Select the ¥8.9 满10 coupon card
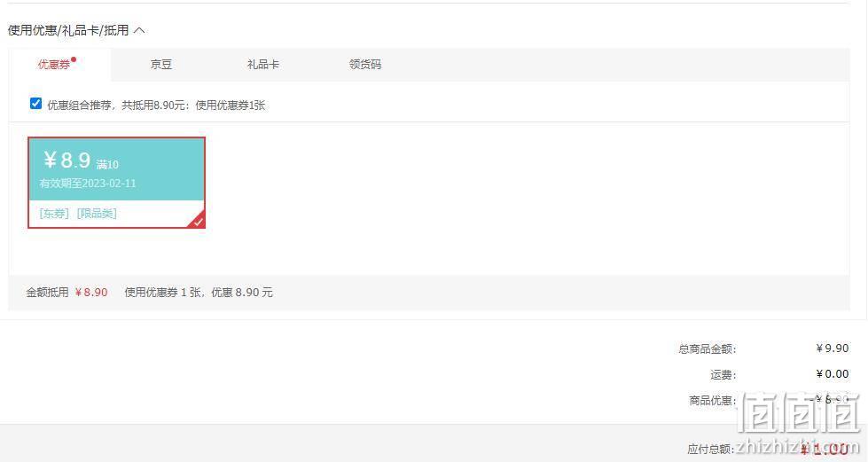This screenshot has width=868, height=462. tap(117, 183)
